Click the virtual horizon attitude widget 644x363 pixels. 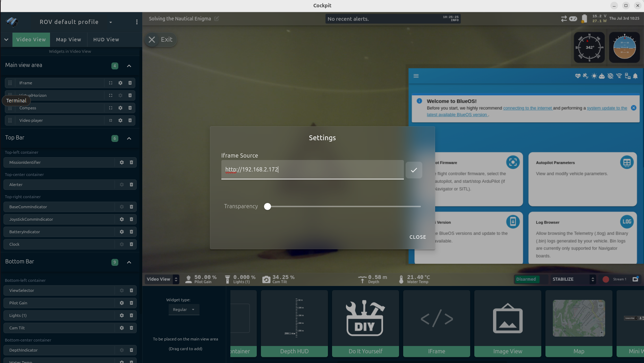pyautogui.click(x=625, y=48)
